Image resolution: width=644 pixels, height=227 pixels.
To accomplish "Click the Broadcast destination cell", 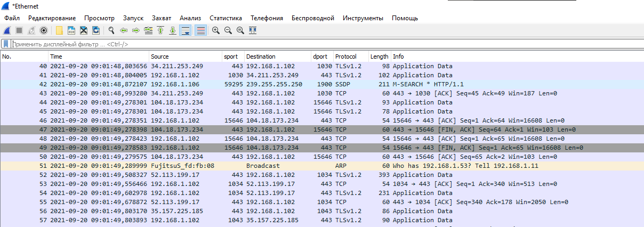I will (263, 166).
